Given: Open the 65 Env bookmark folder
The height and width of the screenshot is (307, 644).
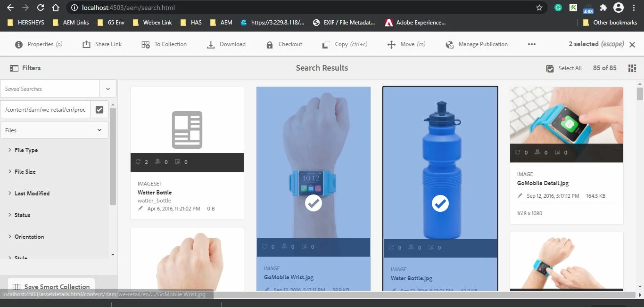Looking at the screenshot, I should (x=111, y=22).
